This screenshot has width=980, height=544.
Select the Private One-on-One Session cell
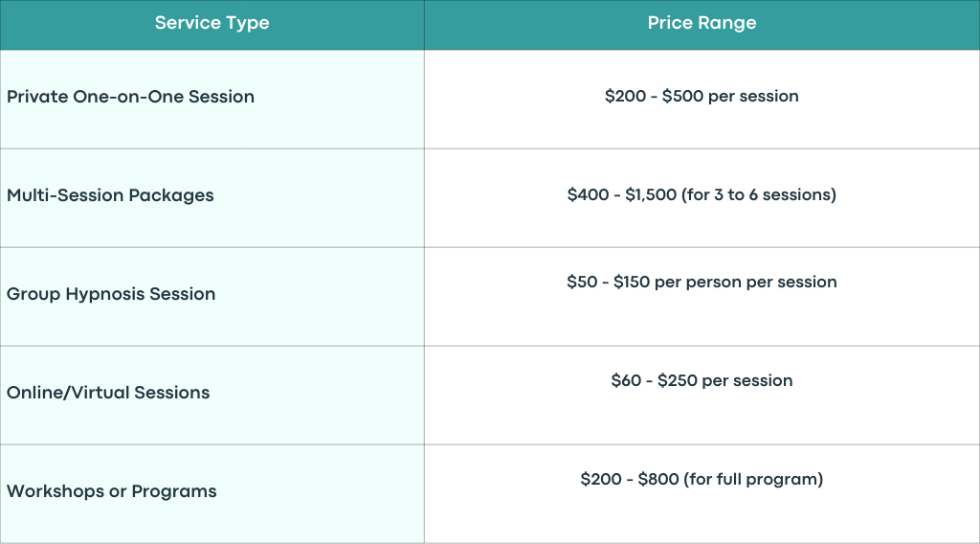pyautogui.click(x=212, y=100)
